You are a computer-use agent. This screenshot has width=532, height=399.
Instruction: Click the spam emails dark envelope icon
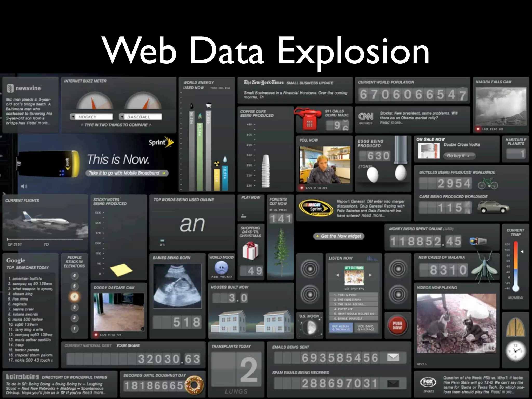[393, 383]
